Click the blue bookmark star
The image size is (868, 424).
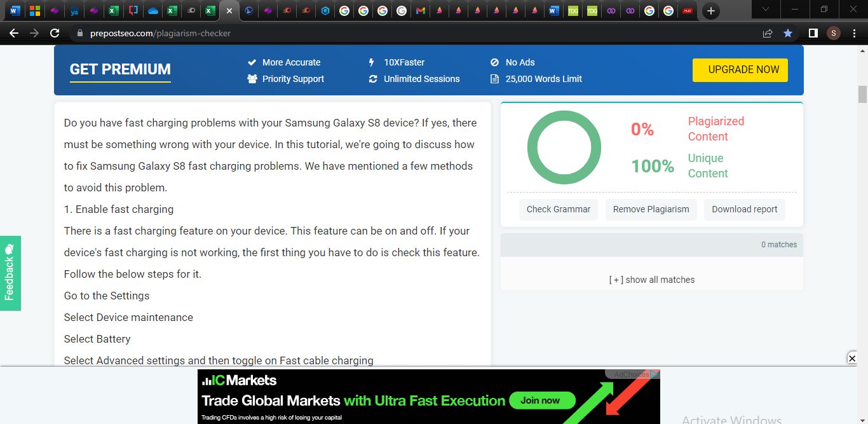(788, 33)
